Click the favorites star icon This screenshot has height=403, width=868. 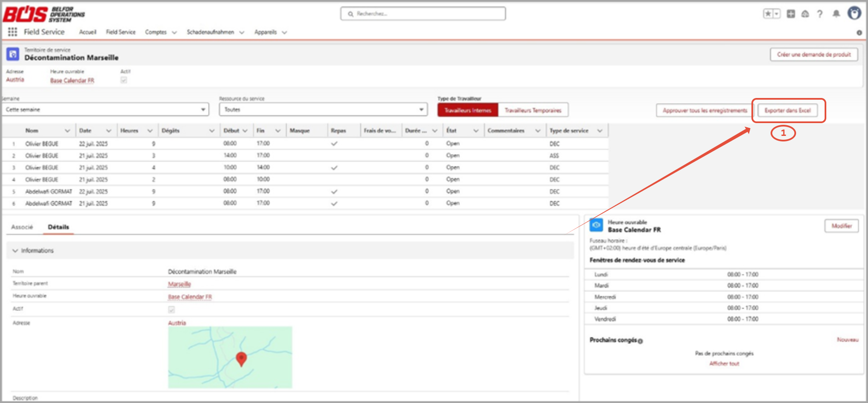tap(768, 14)
